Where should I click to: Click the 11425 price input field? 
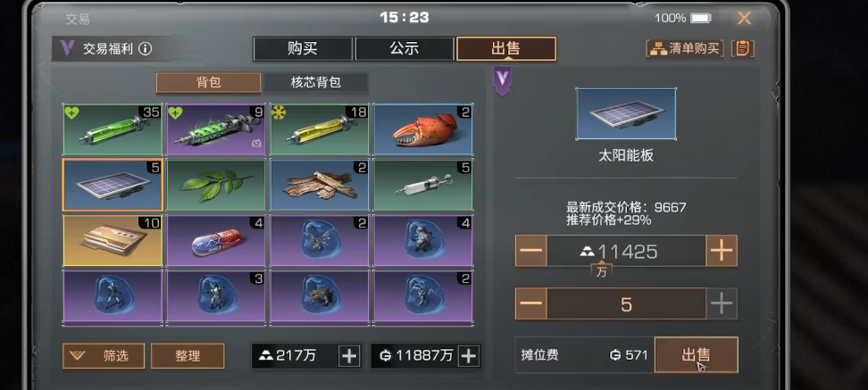[626, 251]
